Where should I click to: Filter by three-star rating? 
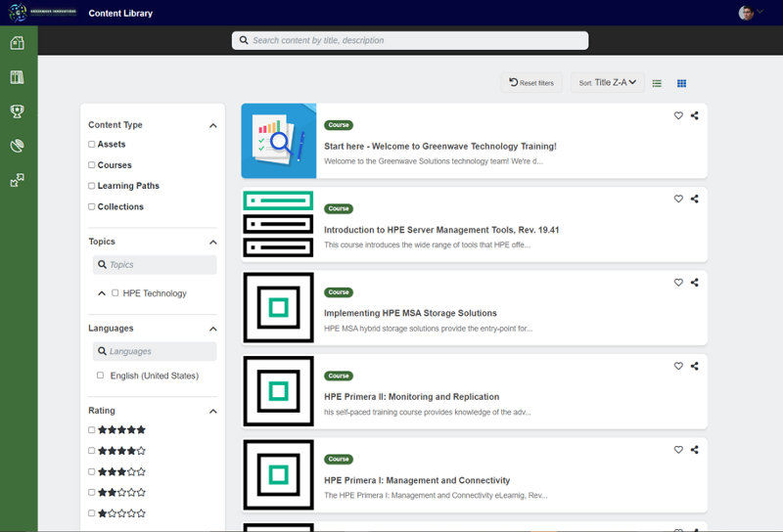pyautogui.click(x=91, y=471)
